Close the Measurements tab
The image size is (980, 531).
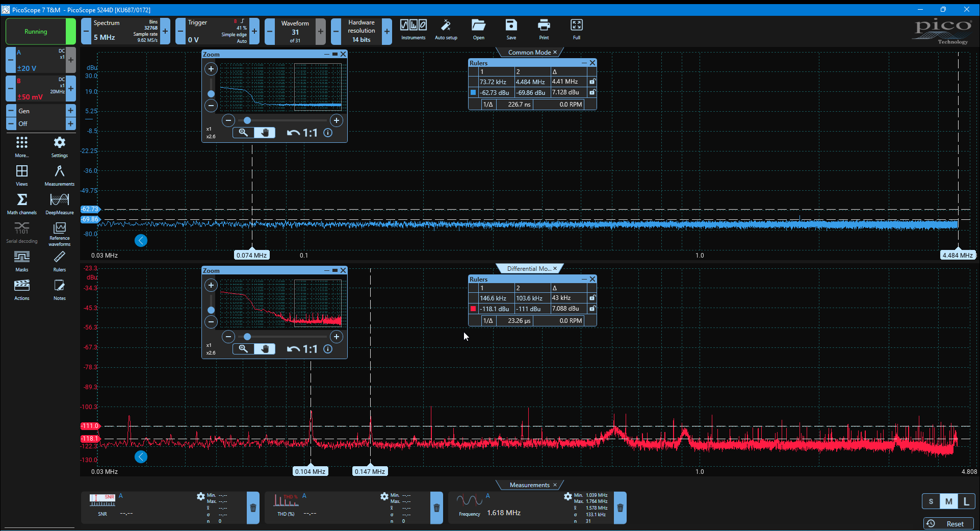tap(555, 485)
